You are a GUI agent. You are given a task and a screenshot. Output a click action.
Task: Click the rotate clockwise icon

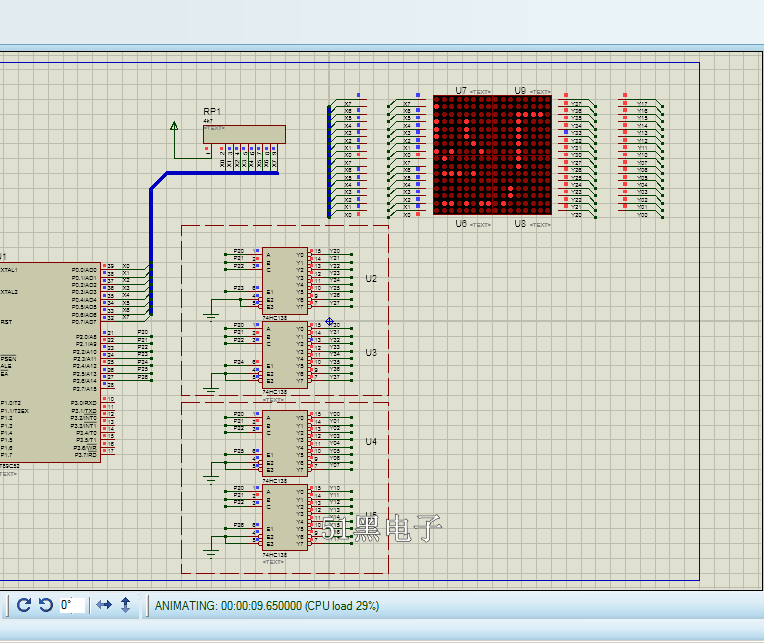(24, 605)
